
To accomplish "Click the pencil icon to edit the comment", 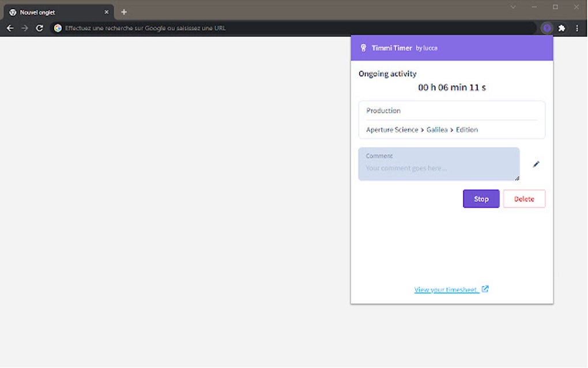I will [536, 164].
